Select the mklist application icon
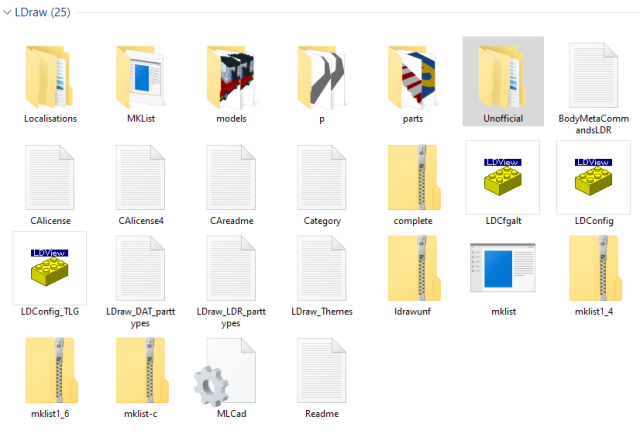This screenshot has height=434, width=640. point(503,268)
